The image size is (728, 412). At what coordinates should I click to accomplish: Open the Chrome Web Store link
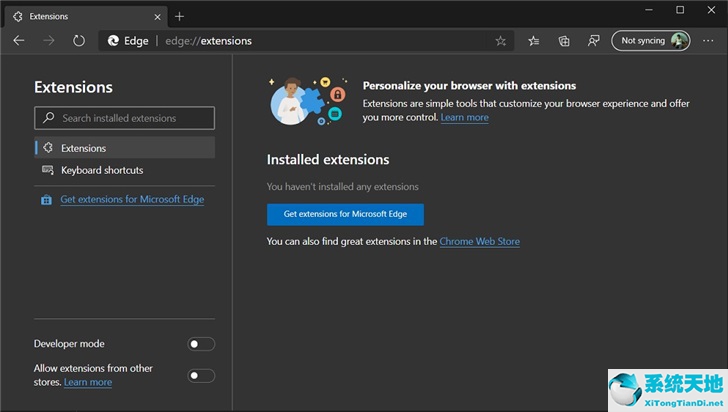pyautogui.click(x=480, y=242)
